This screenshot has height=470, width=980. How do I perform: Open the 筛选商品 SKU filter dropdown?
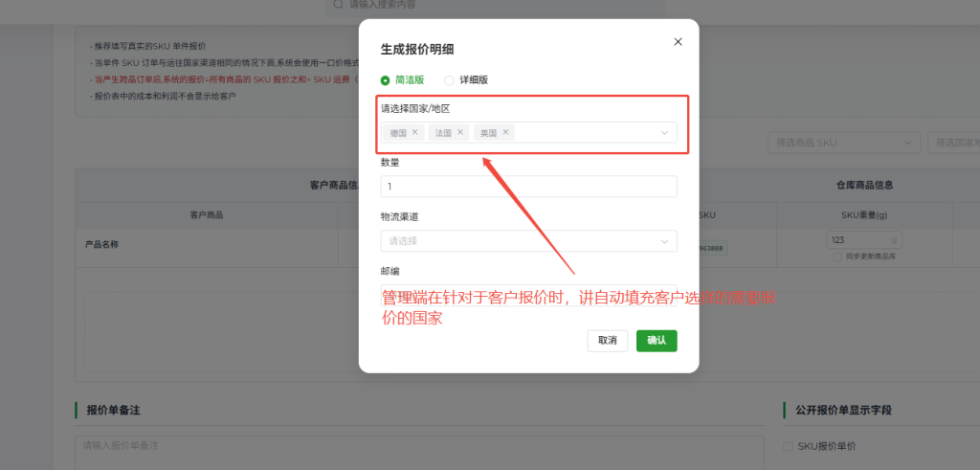tap(844, 143)
